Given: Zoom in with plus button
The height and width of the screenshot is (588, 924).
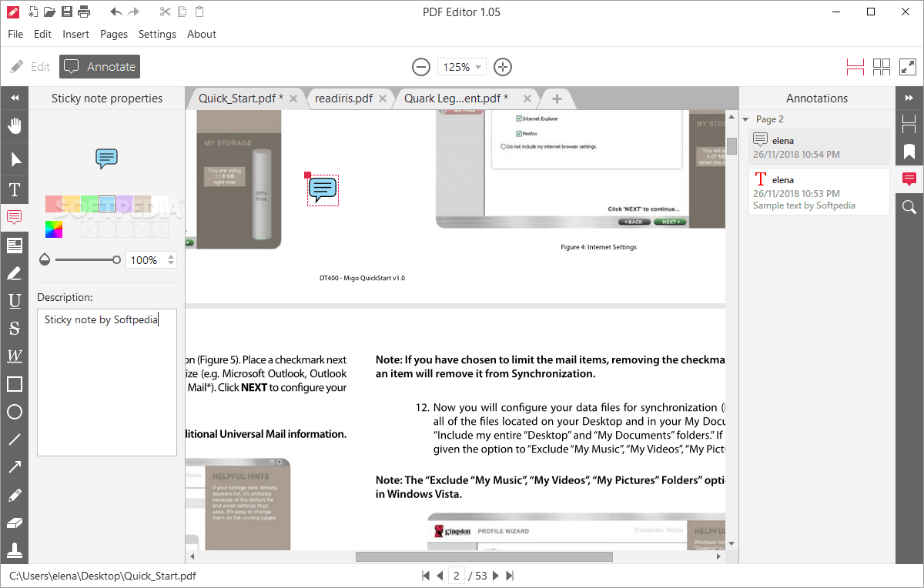Looking at the screenshot, I should click(x=503, y=67).
